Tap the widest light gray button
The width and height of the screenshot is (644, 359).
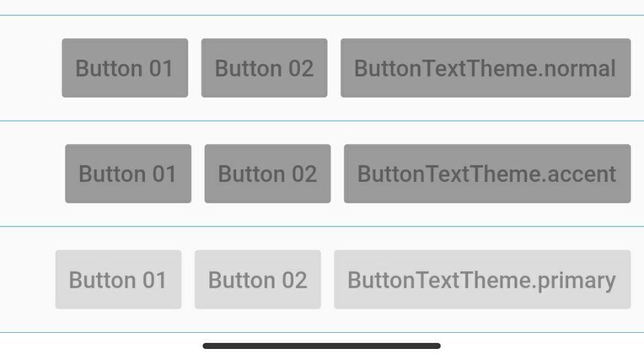point(482,280)
